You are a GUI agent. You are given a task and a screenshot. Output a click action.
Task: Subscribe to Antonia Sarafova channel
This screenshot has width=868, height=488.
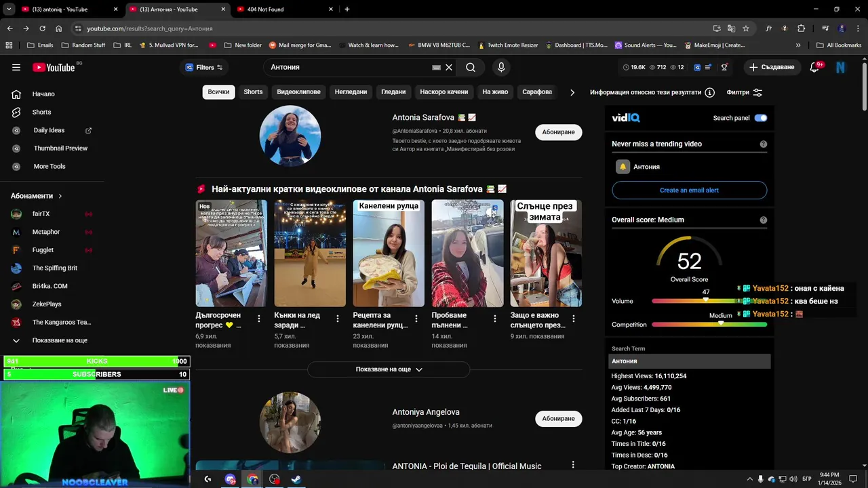click(x=559, y=132)
